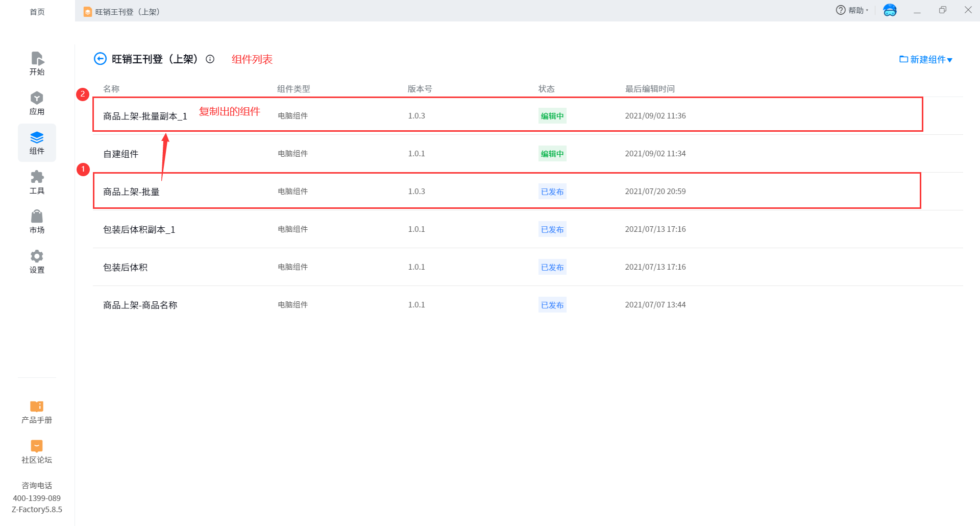Open the 产品手册 product manual icon

(37, 412)
